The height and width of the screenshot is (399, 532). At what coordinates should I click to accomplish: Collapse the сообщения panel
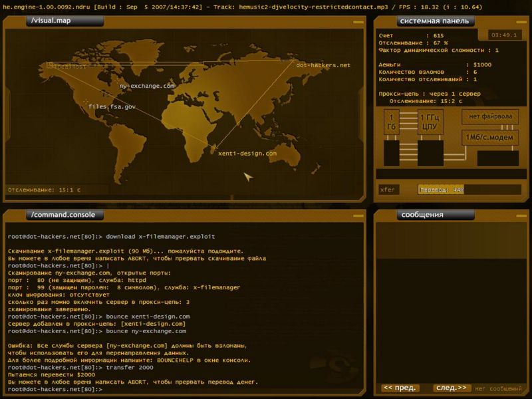point(521,215)
